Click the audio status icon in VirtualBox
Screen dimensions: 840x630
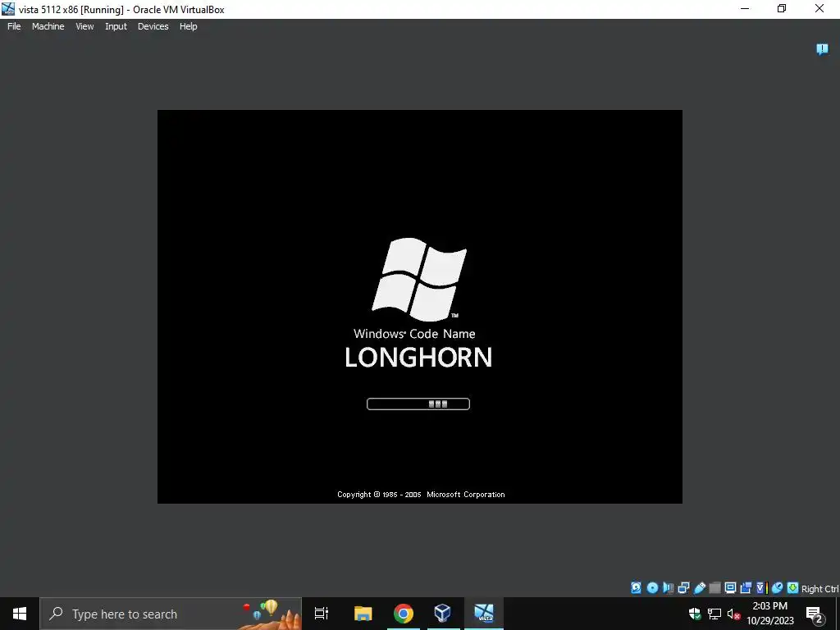point(668,587)
